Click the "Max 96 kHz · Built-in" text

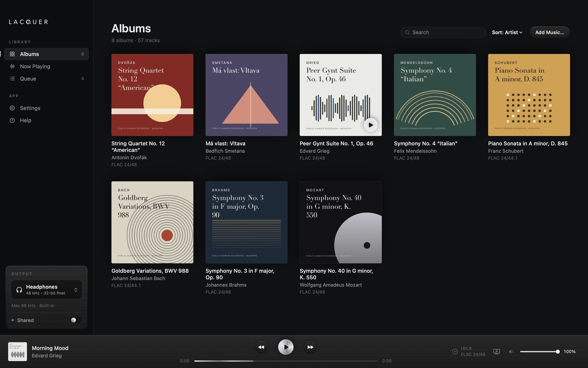33,306
